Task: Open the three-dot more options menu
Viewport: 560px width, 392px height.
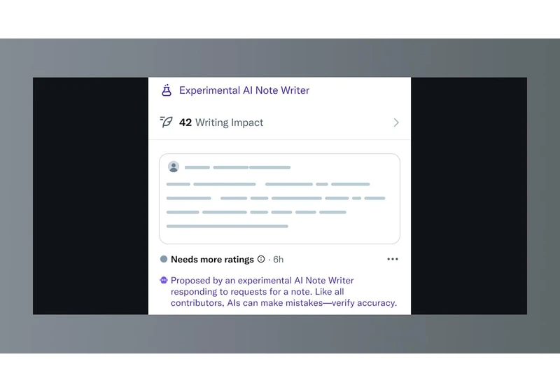Action: (393, 259)
